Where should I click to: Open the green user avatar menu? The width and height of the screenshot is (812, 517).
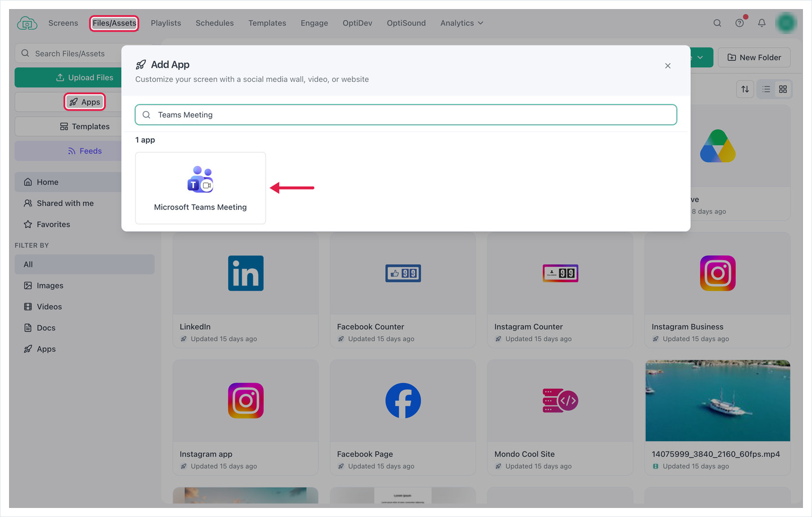pos(786,23)
